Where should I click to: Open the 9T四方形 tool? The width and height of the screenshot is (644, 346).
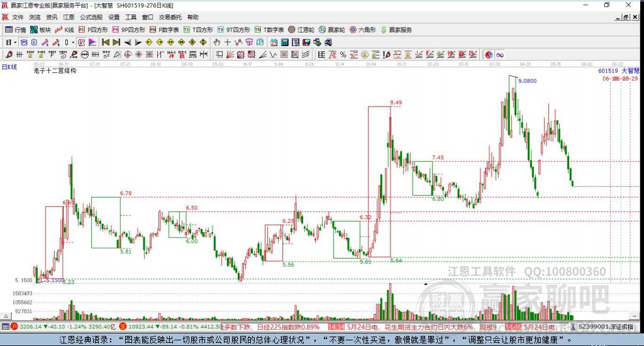[234, 30]
